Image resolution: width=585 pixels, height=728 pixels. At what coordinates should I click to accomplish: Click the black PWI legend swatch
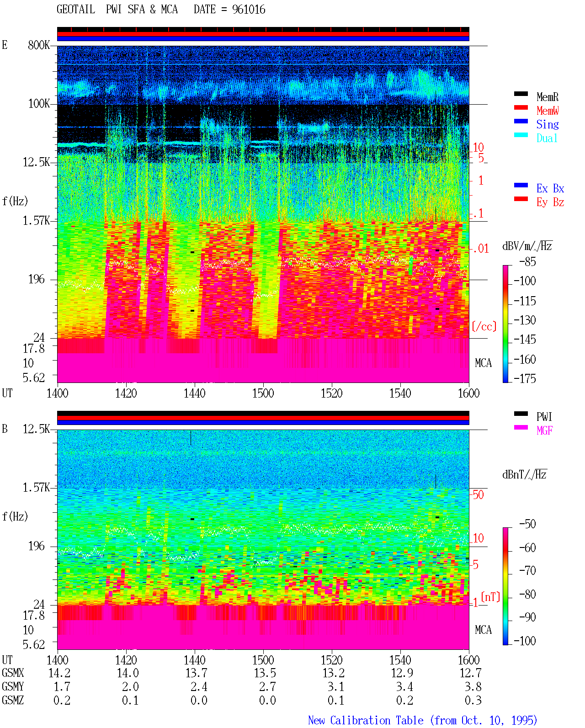521,414
